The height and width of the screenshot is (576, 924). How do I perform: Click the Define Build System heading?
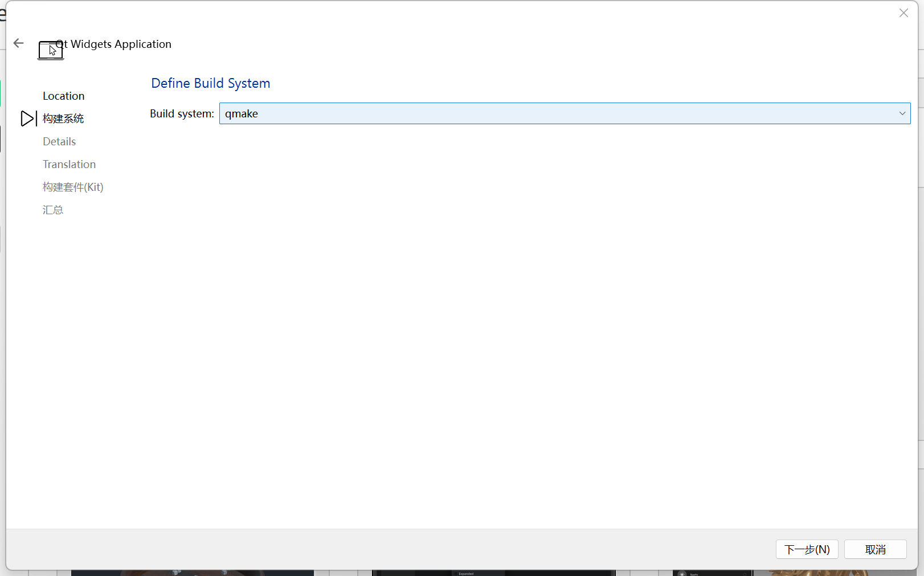point(211,83)
